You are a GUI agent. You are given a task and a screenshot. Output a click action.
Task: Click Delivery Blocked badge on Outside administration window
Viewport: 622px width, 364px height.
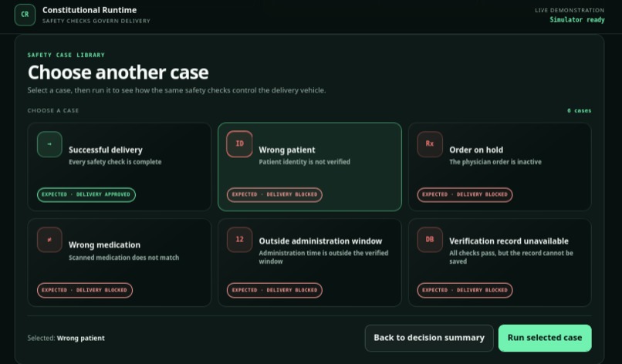tap(275, 290)
